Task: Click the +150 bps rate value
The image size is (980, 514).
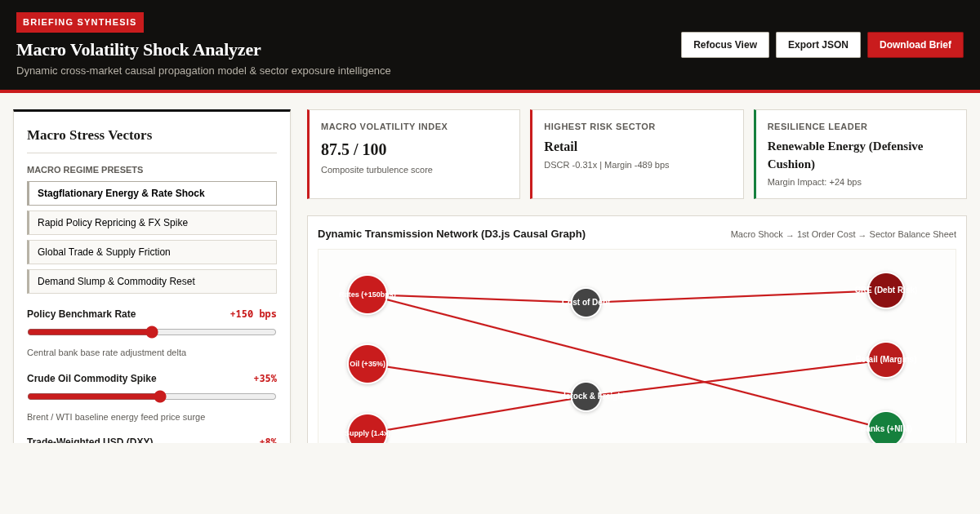Action: click(253, 314)
